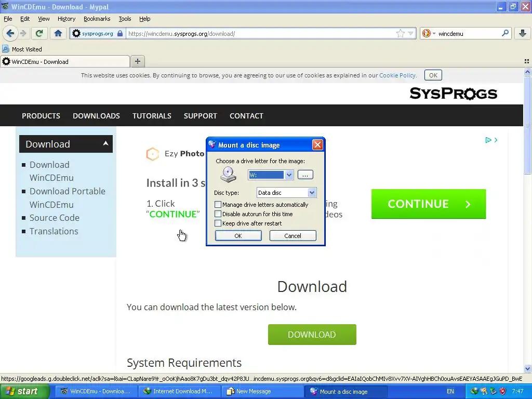The image size is (532, 399).
Task: Open CONTACT in site navigation
Action: click(246, 116)
